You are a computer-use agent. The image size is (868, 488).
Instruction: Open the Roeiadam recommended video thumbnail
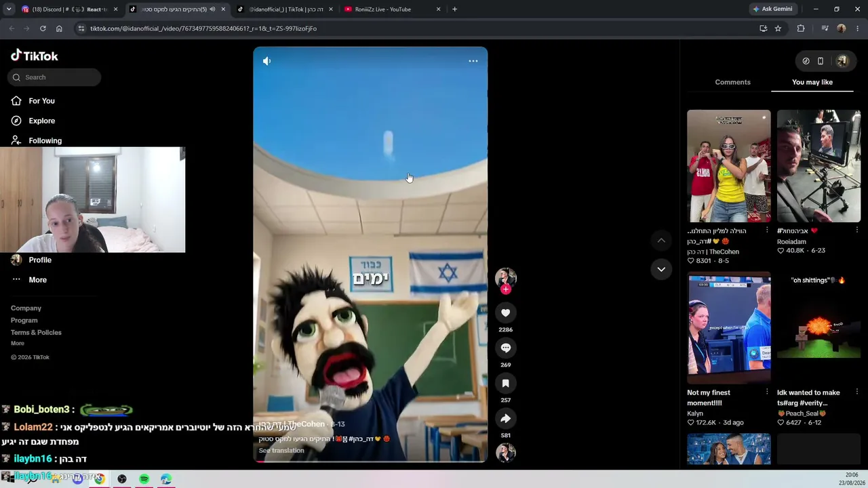tap(818, 166)
